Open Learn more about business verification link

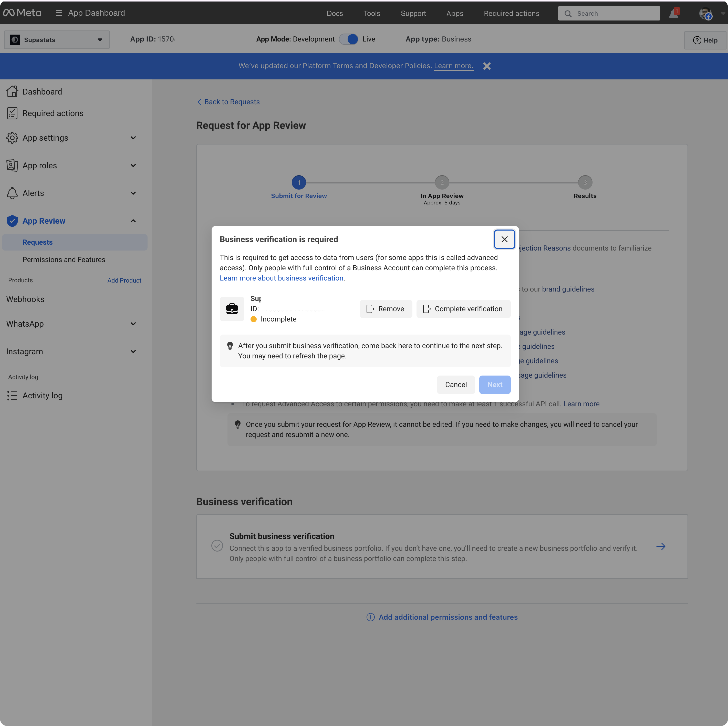[281, 278]
